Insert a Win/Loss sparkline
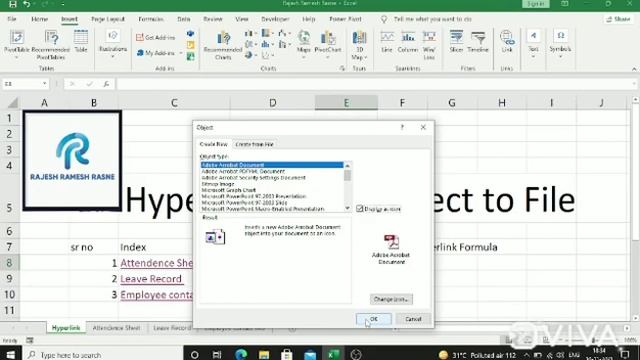 pyautogui.click(x=429, y=44)
